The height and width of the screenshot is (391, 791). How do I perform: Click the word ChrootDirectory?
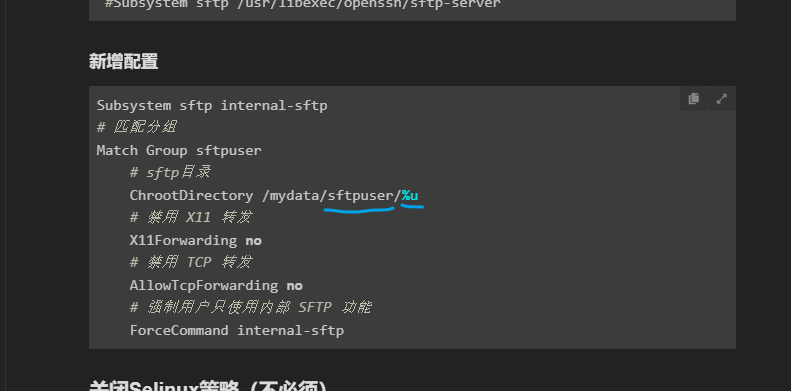coord(191,196)
